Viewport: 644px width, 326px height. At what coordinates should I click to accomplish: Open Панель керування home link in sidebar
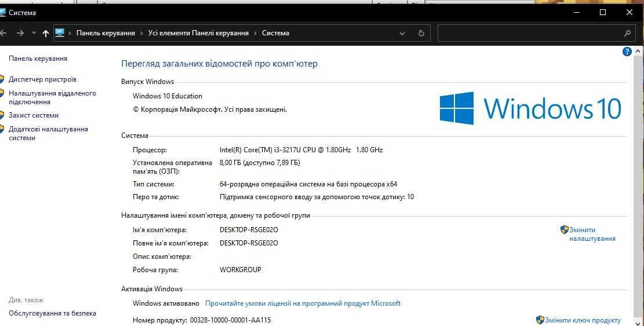pos(38,58)
